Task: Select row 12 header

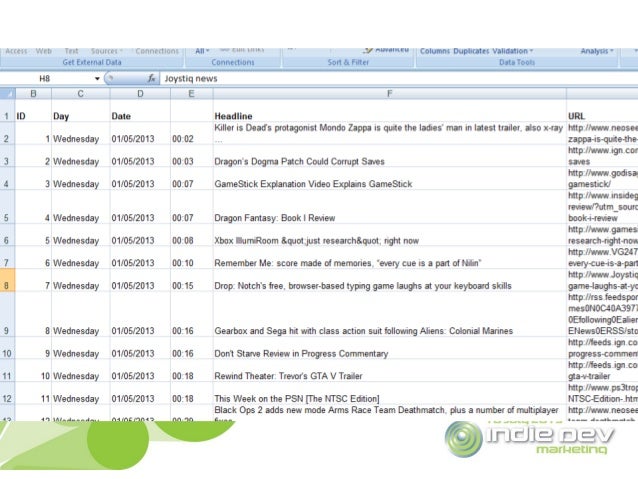Action: pos(7,393)
